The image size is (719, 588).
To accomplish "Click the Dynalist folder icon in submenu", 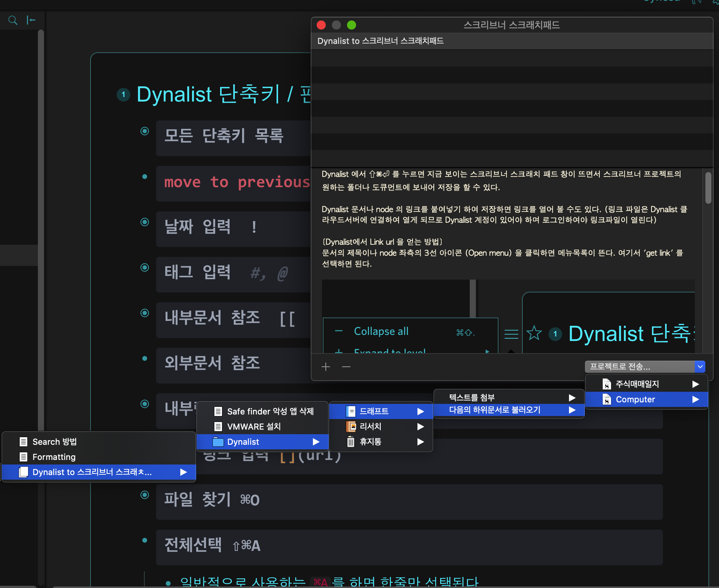I will pos(218,442).
